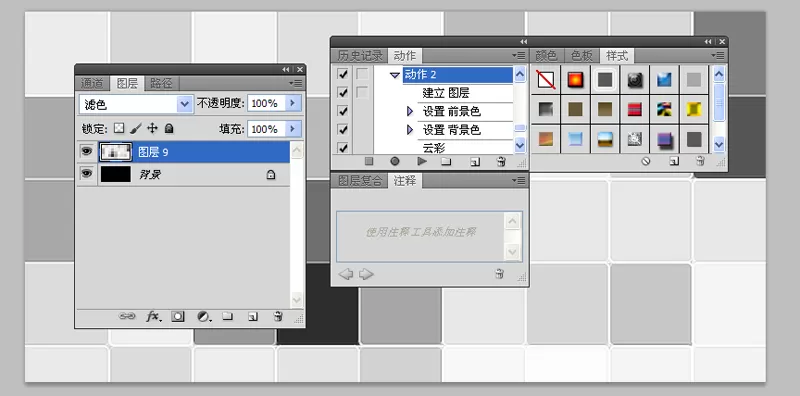Screen dimensions: 800x396
Task: Switch to the 路径 paths tab
Action: tap(162, 83)
